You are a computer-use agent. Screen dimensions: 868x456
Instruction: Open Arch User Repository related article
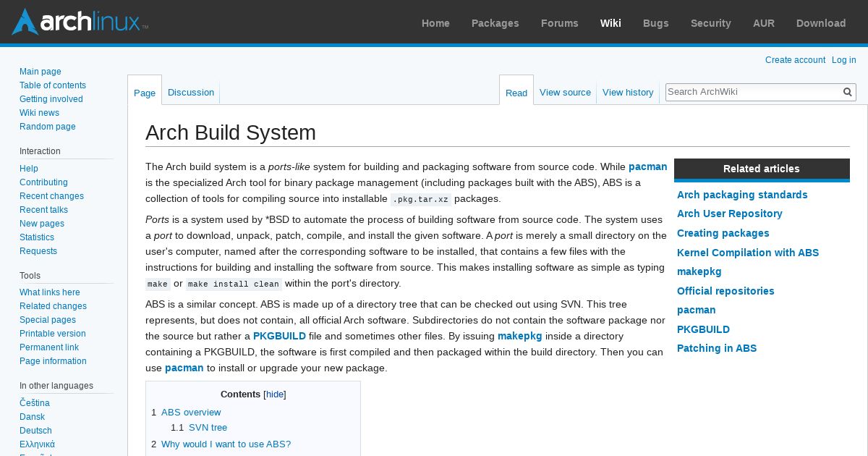730,214
